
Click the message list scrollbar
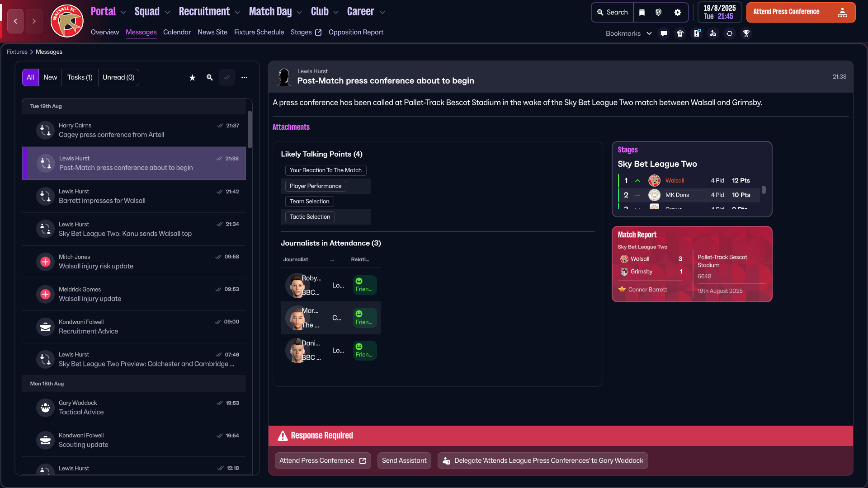pos(250,129)
